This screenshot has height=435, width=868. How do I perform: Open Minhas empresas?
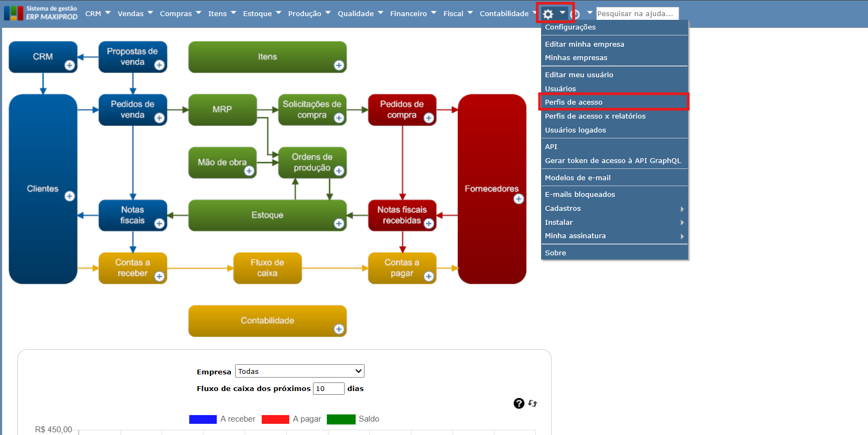click(x=614, y=58)
